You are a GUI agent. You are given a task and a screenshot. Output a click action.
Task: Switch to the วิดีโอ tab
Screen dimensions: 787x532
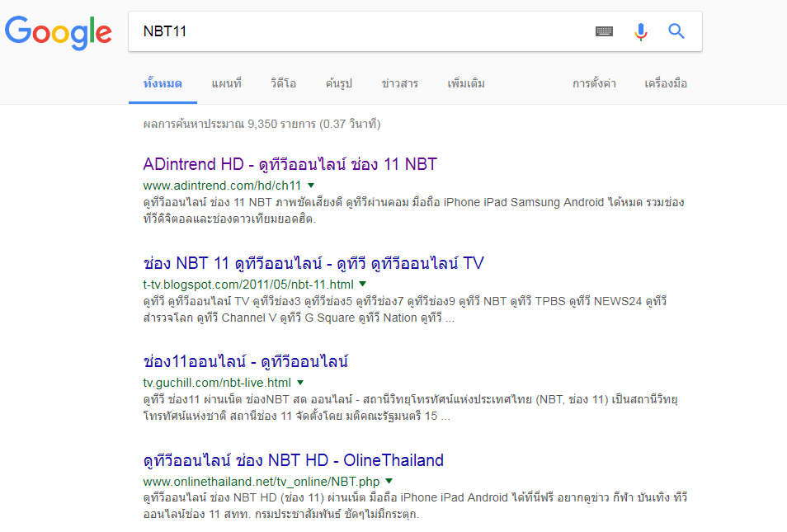[x=284, y=83]
